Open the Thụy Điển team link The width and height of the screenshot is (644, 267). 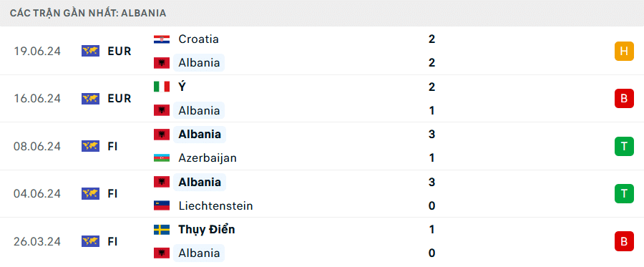coord(207,230)
